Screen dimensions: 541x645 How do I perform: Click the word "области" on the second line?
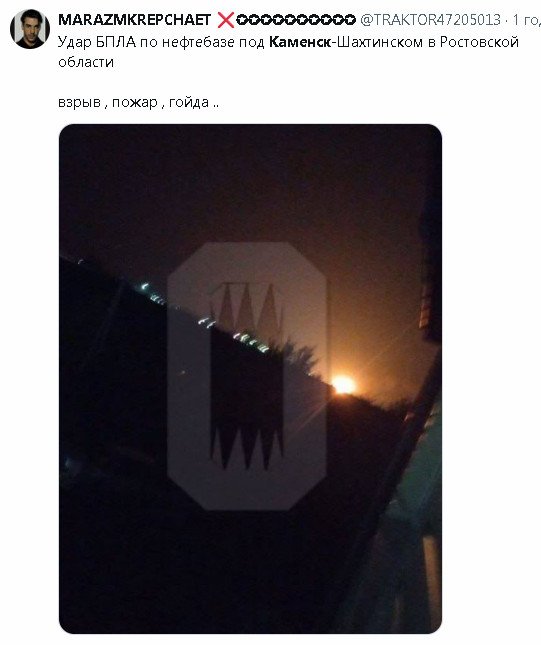click(86, 62)
